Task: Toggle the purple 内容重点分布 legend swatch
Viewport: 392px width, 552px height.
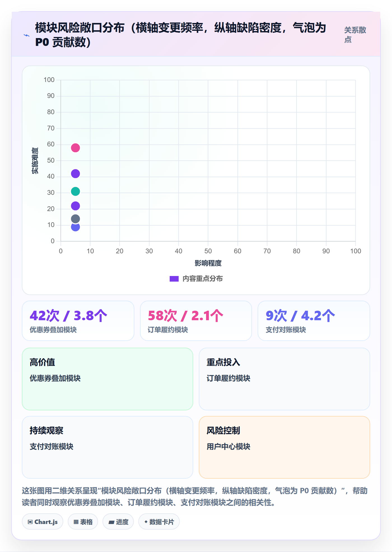Action: point(174,279)
